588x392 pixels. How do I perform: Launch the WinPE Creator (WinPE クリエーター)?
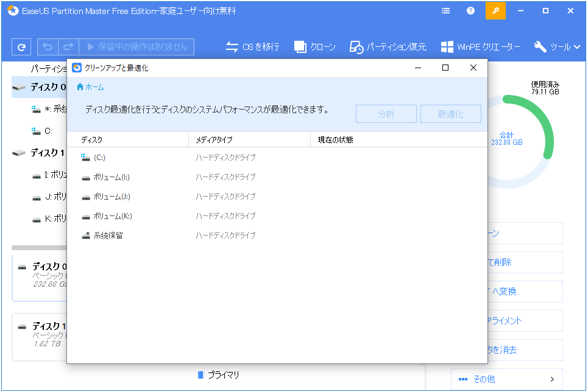tap(481, 47)
